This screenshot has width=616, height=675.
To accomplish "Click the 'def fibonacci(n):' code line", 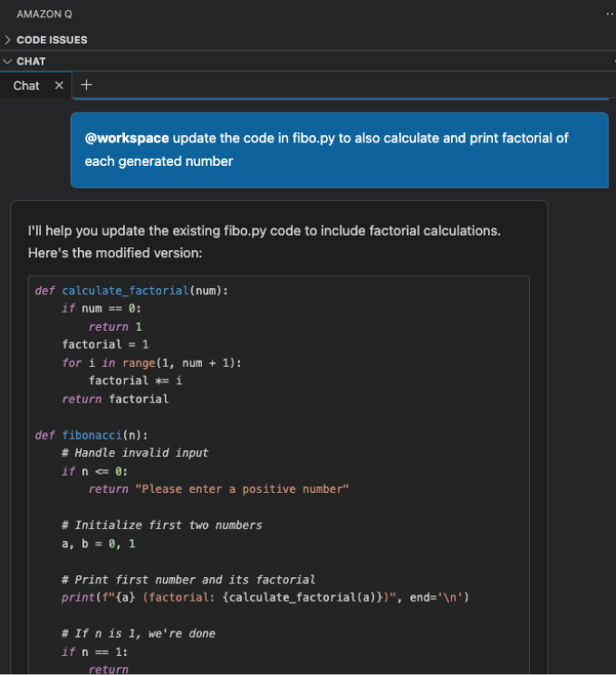I will 91,435.
